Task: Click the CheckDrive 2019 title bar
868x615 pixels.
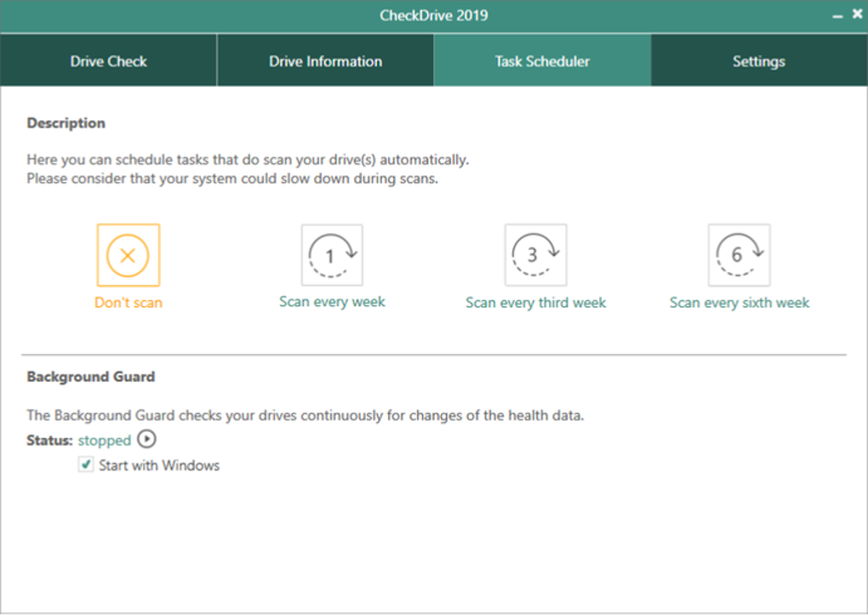Action: 433,15
